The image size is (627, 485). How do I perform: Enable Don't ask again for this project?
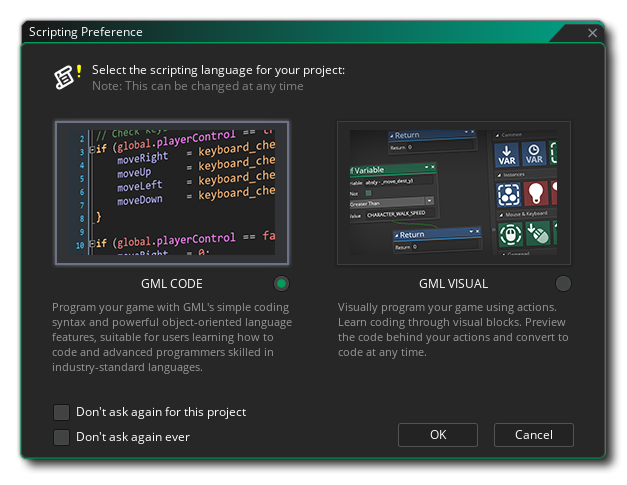pos(62,412)
